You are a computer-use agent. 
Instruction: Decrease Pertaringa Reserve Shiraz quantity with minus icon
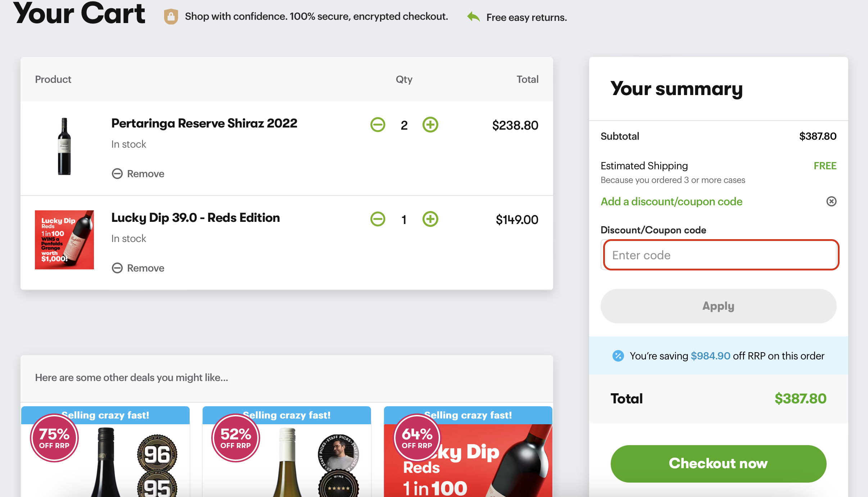click(x=378, y=125)
